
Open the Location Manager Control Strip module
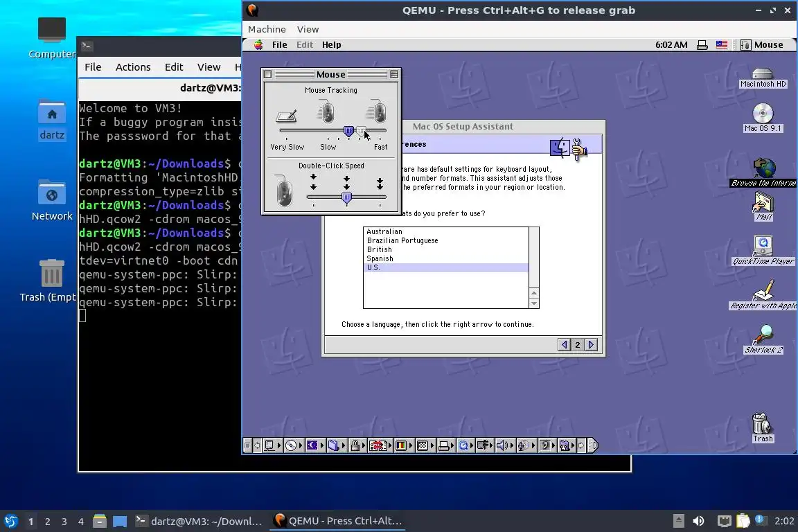[380, 446]
